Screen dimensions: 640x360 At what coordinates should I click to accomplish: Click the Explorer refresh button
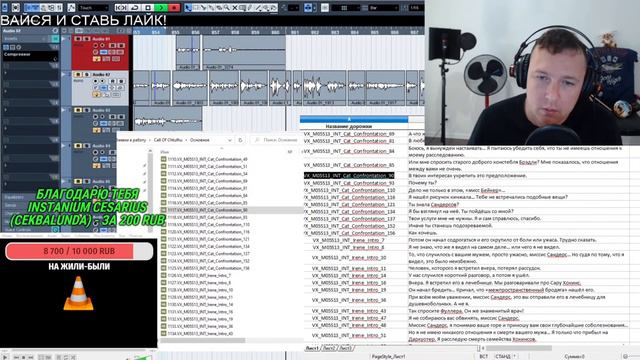tap(240, 140)
